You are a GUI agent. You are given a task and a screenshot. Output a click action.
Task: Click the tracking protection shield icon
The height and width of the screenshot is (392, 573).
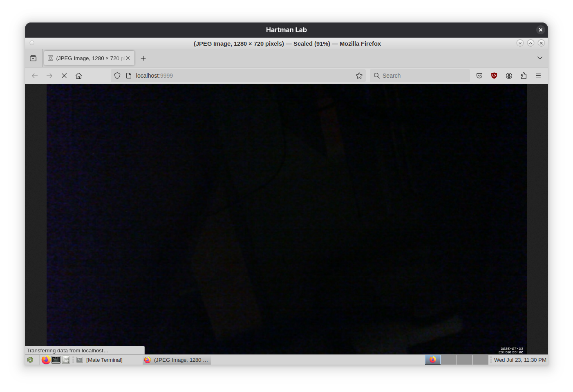pos(117,76)
